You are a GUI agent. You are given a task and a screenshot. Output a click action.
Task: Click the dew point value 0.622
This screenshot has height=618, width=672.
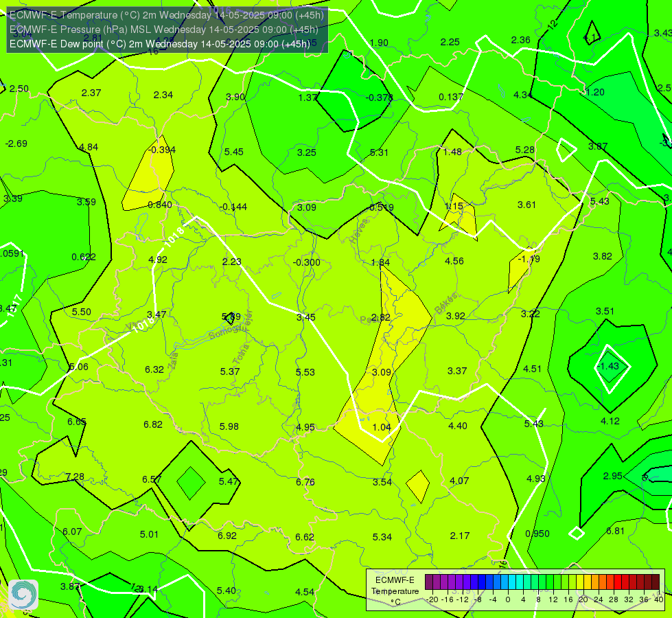point(84,257)
